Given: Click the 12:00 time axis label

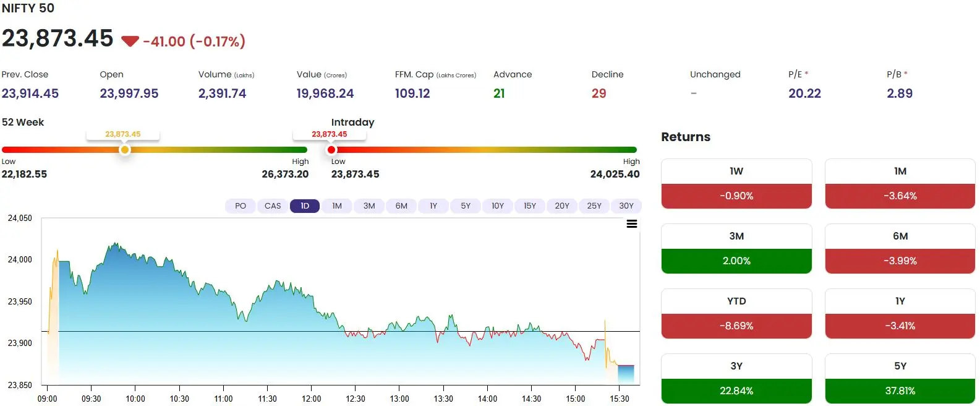Looking at the screenshot, I should tap(312, 399).
